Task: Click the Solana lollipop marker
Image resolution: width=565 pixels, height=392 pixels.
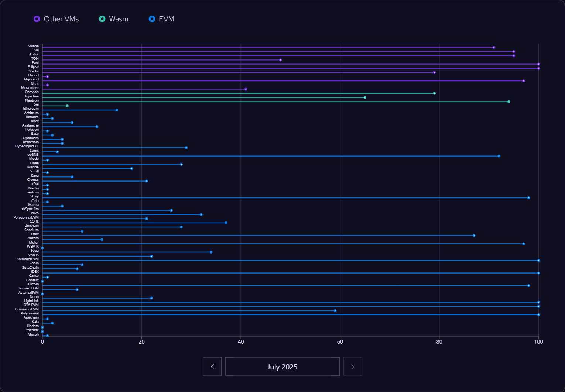Action: click(494, 47)
